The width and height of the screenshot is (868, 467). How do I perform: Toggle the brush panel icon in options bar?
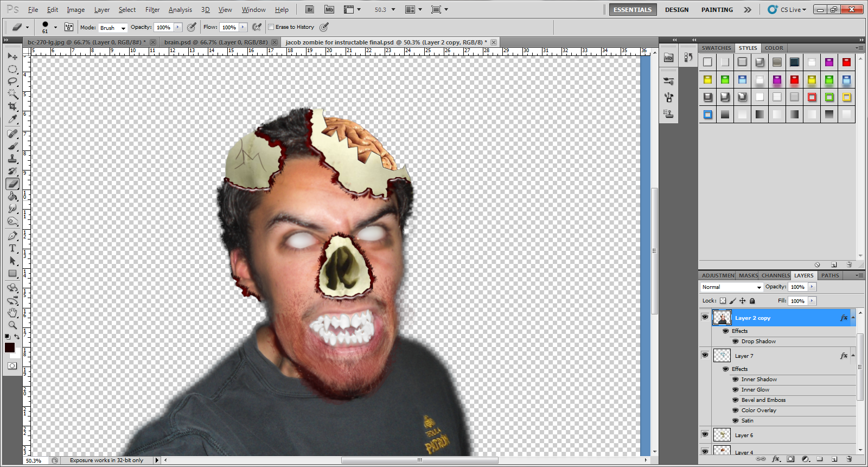tap(69, 27)
